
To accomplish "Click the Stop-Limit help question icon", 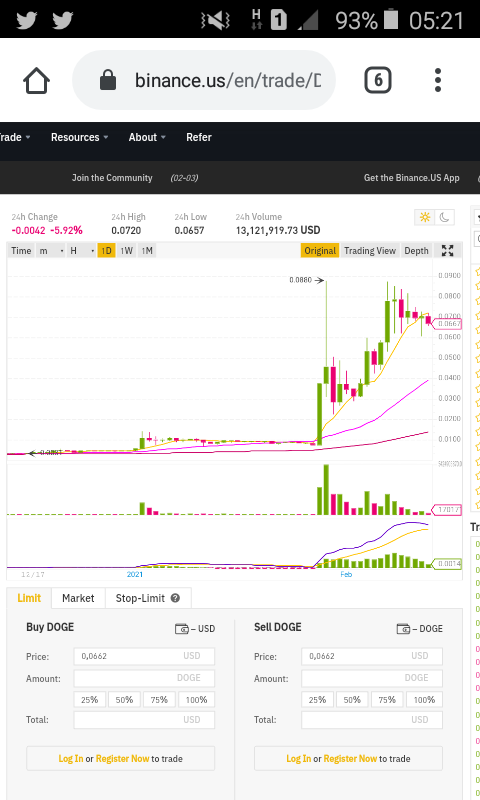I will tap(175, 598).
